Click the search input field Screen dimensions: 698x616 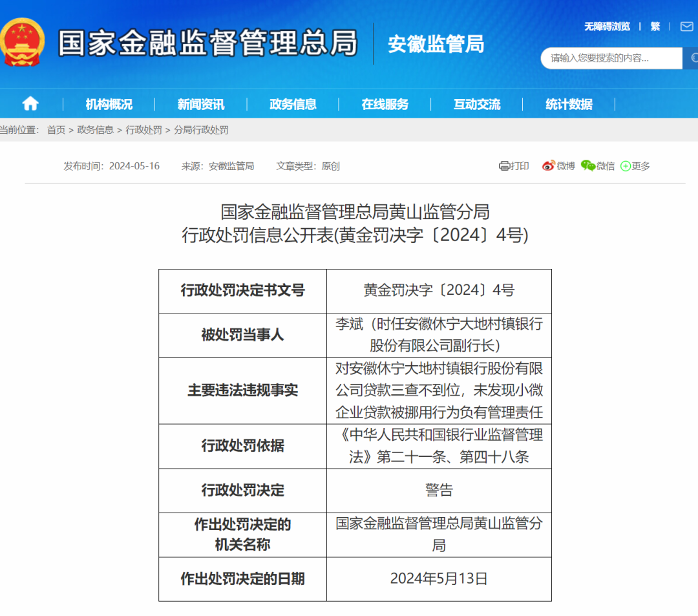click(611, 58)
